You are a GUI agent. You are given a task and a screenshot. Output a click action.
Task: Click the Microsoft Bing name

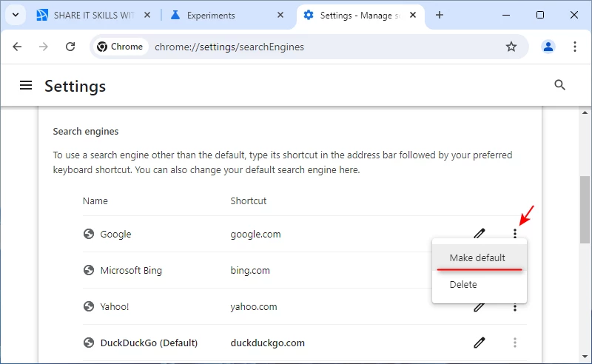131,270
